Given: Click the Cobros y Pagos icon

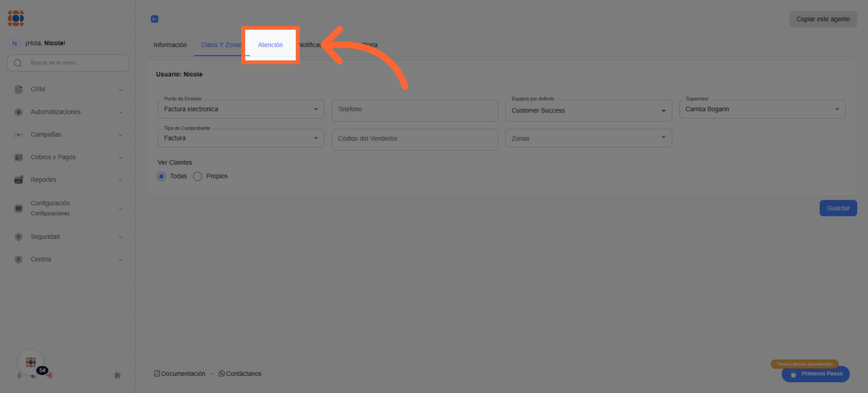Looking at the screenshot, I should coord(18,157).
